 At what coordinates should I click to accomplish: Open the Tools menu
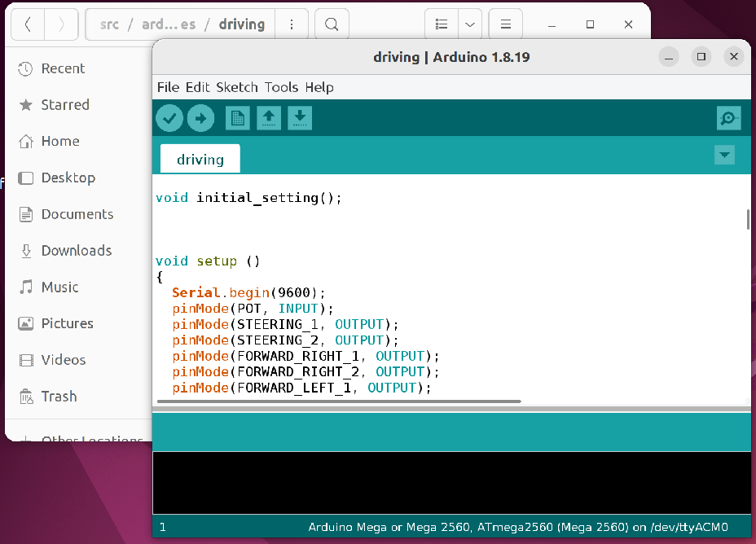(x=281, y=87)
